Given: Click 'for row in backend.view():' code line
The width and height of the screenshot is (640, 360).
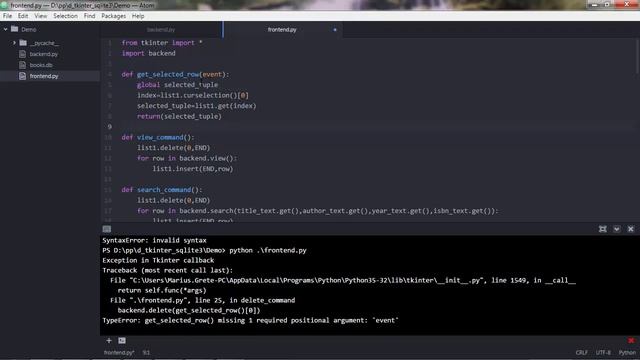Looking at the screenshot, I should pos(187,158).
